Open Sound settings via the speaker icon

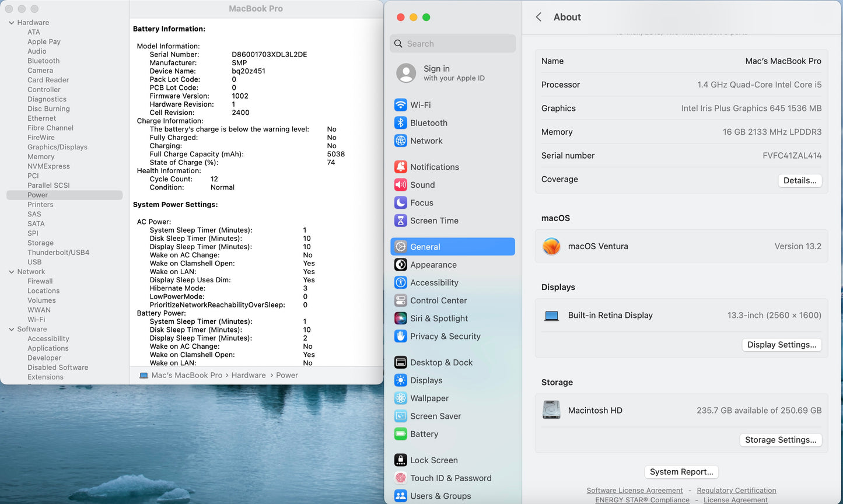coord(401,184)
